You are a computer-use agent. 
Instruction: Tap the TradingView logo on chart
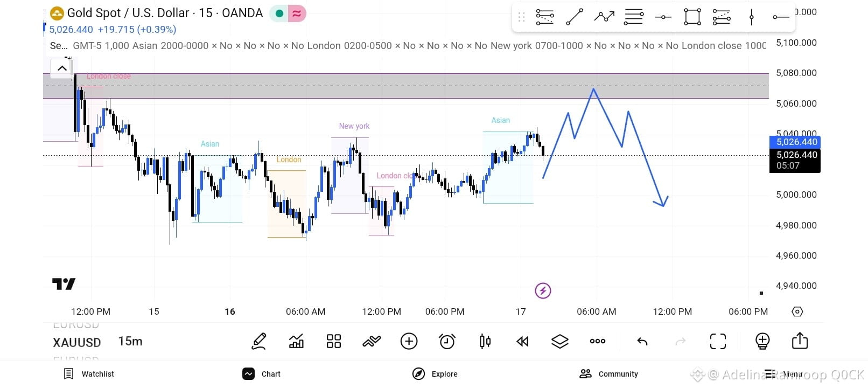(x=64, y=284)
